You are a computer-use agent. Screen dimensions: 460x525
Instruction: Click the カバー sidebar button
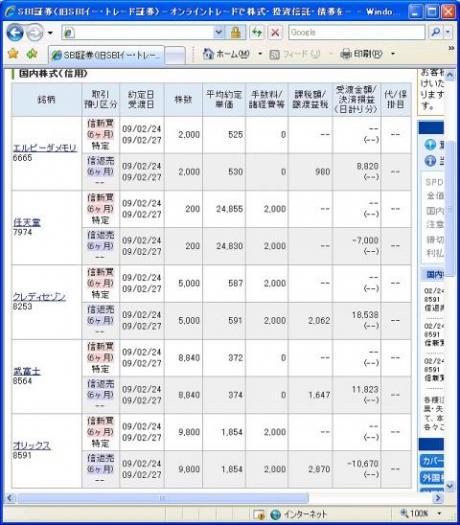click(x=432, y=461)
